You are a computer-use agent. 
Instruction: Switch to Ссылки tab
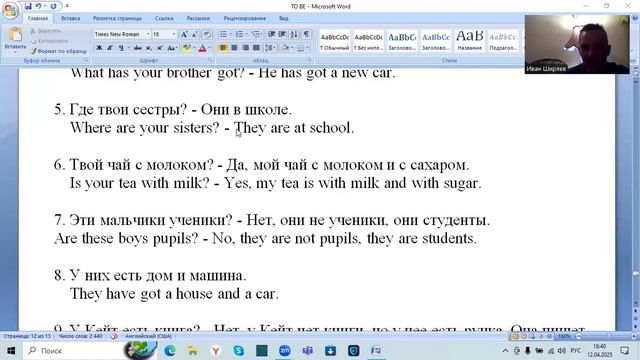pos(164,18)
